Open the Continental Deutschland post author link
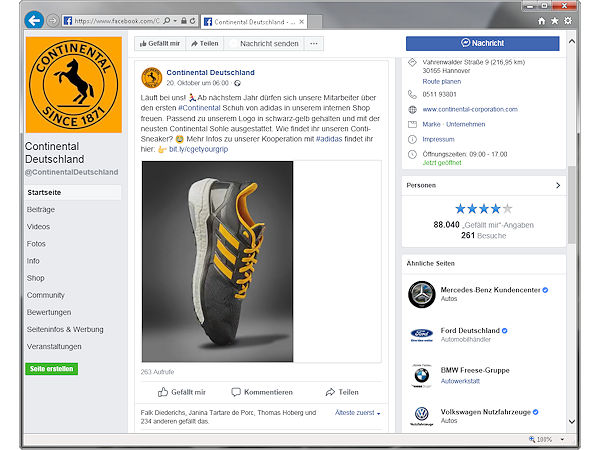The width and height of the screenshot is (600, 450). [x=210, y=72]
